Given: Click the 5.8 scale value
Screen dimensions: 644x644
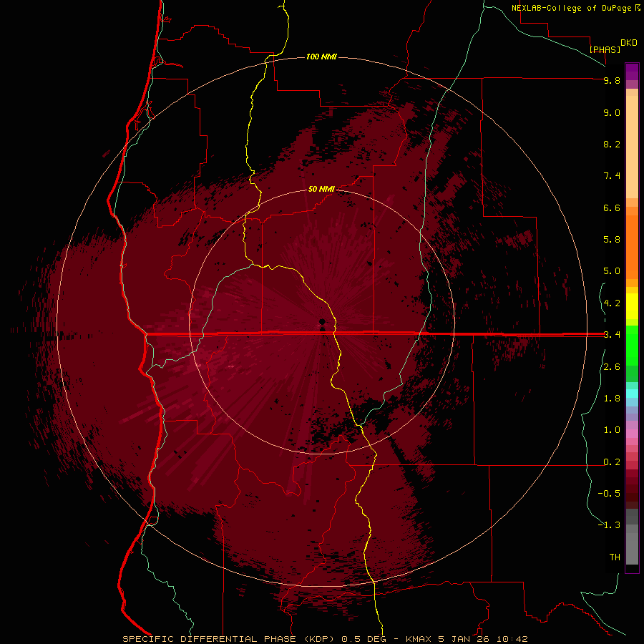Looking at the screenshot, I should pos(612,240).
